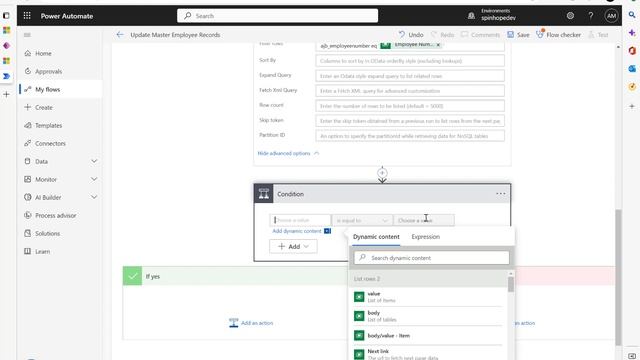Click the Fetch Xml Query input field
The width and height of the screenshot is (640, 360).
(410, 91)
